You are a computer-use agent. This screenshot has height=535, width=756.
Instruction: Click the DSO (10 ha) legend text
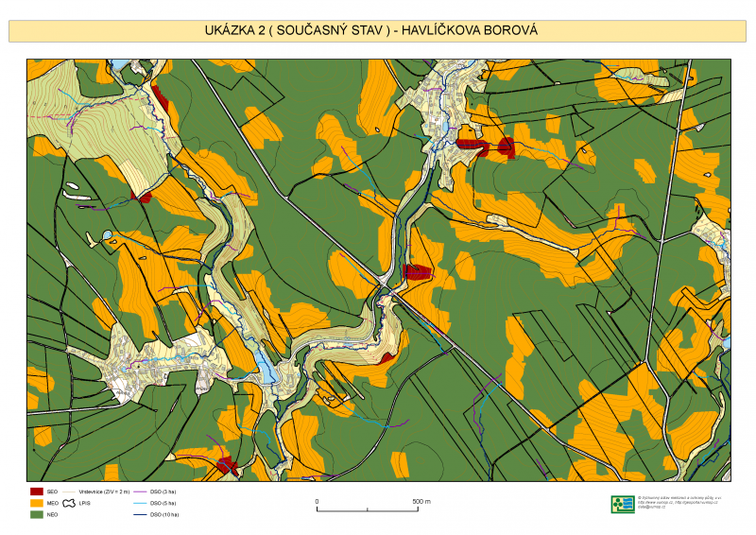coord(163,514)
